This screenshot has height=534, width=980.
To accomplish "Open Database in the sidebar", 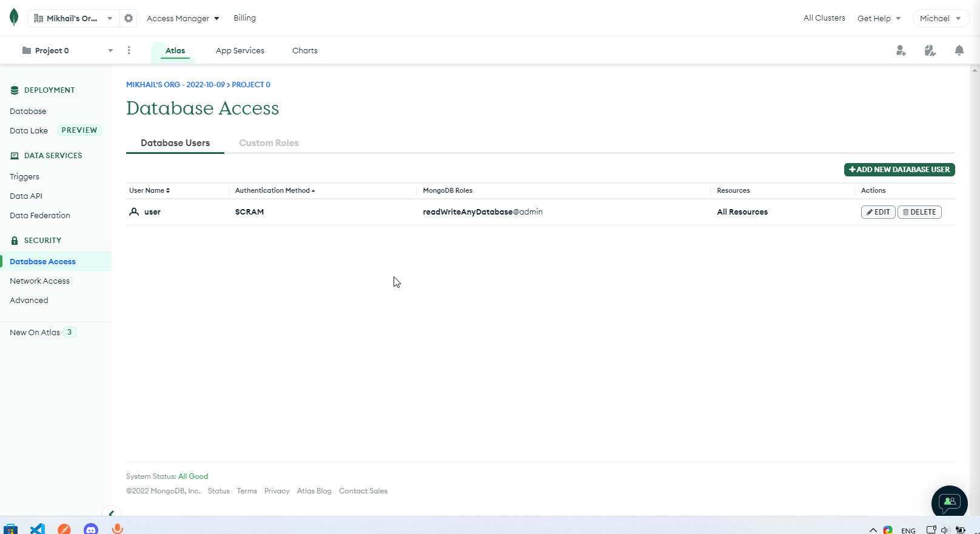I will pos(28,111).
